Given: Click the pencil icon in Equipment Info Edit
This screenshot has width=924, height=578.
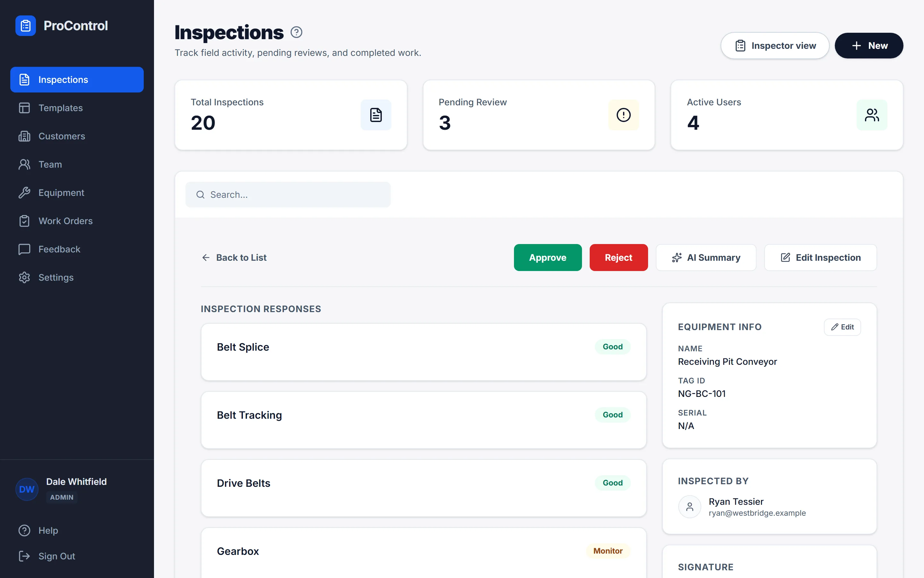Looking at the screenshot, I should pyautogui.click(x=835, y=327).
